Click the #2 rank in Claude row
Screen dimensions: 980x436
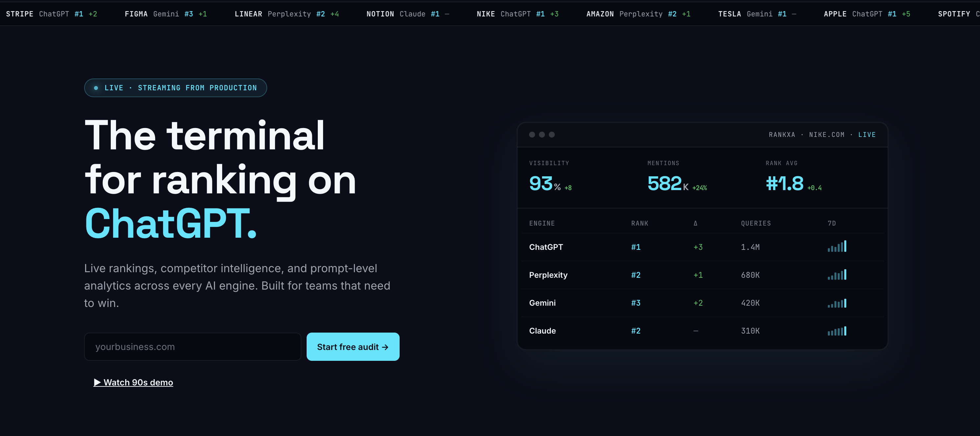[636, 331]
